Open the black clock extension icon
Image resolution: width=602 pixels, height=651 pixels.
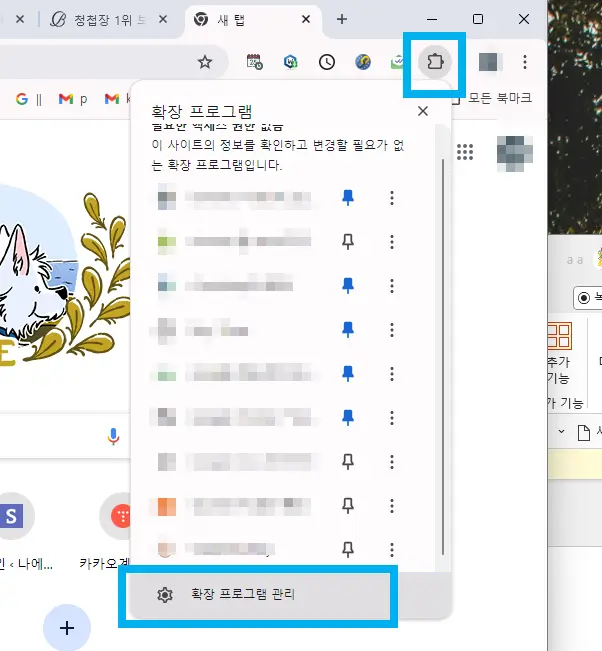(327, 62)
